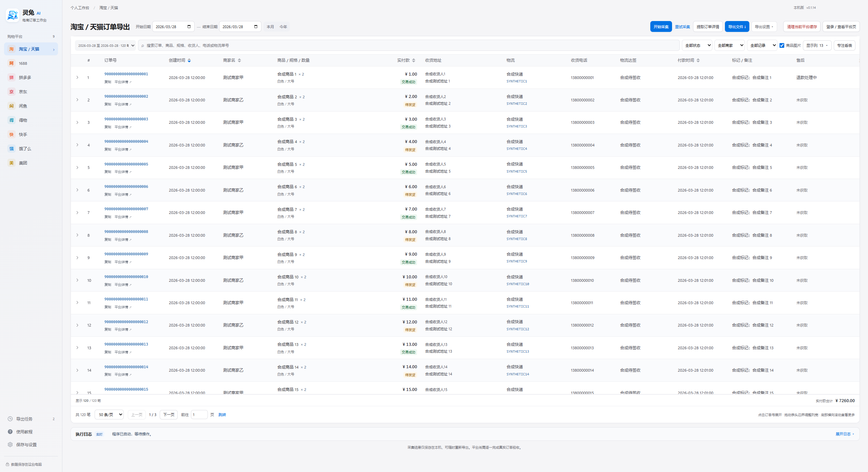This screenshot has width=868, height=472.
Task: Sort by 商家名 arrows
Action: pos(239,60)
